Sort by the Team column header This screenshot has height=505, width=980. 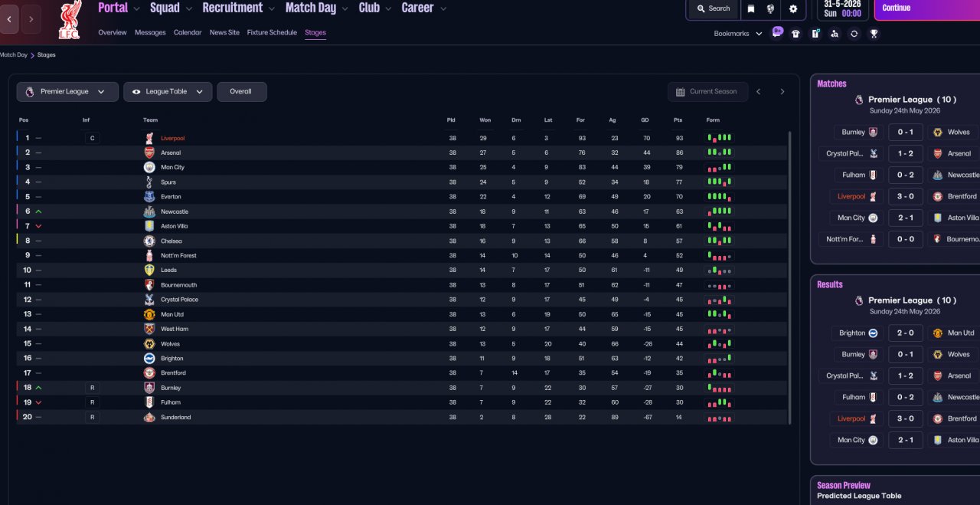tap(150, 120)
